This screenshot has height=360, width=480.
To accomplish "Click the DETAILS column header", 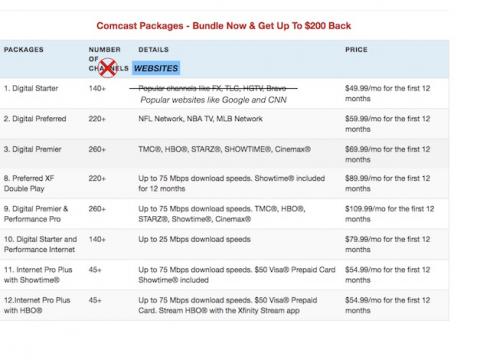I will [x=154, y=49].
